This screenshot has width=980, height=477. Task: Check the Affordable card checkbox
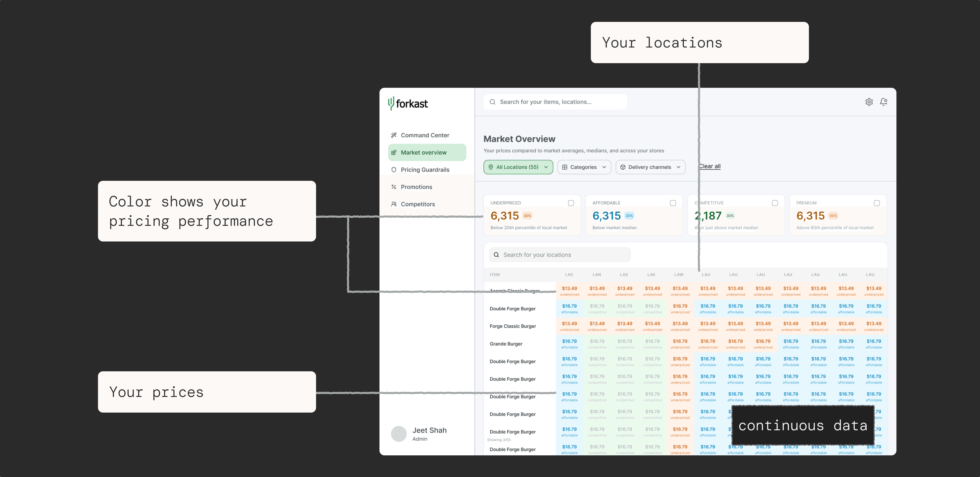(673, 203)
